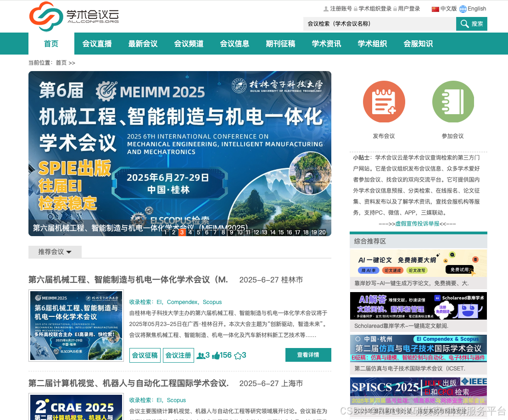
Task: Click the CRAE 2025 conference thumbnail
Action: pyautogui.click(x=76, y=406)
